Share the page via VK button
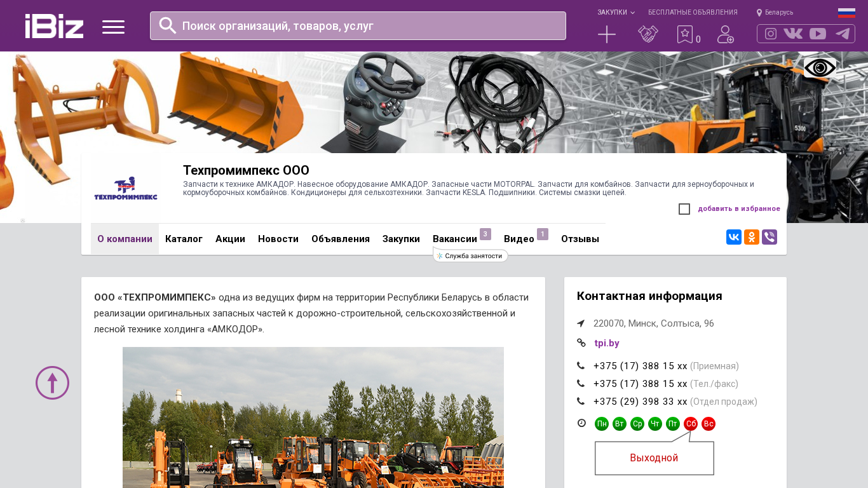Viewport: 868px width, 488px height. click(734, 237)
